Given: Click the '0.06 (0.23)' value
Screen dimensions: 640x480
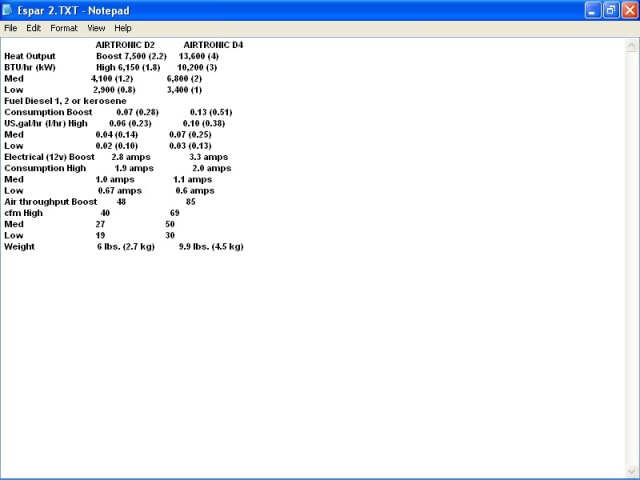Looking at the screenshot, I should point(130,123).
